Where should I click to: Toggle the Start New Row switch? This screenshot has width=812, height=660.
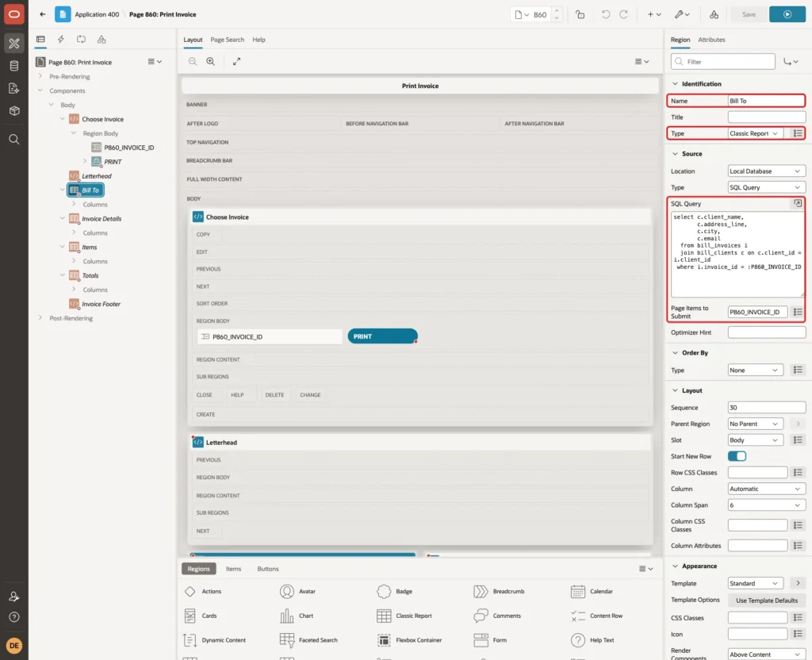coord(737,456)
